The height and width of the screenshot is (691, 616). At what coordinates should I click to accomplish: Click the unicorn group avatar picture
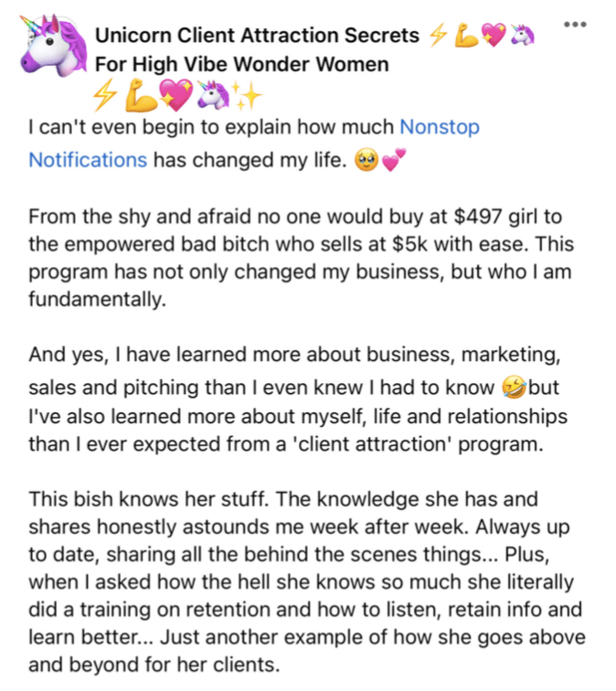[x=54, y=45]
